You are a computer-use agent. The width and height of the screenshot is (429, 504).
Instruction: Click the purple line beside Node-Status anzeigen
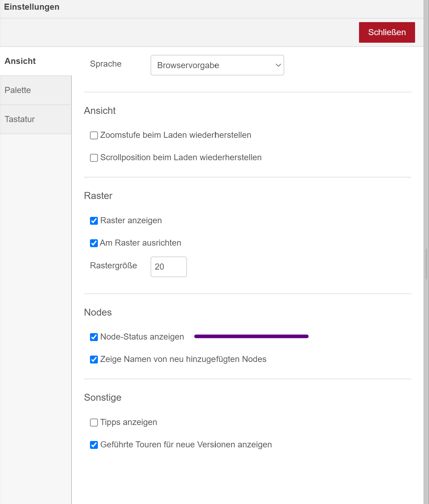pyautogui.click(x=251, y=337)
